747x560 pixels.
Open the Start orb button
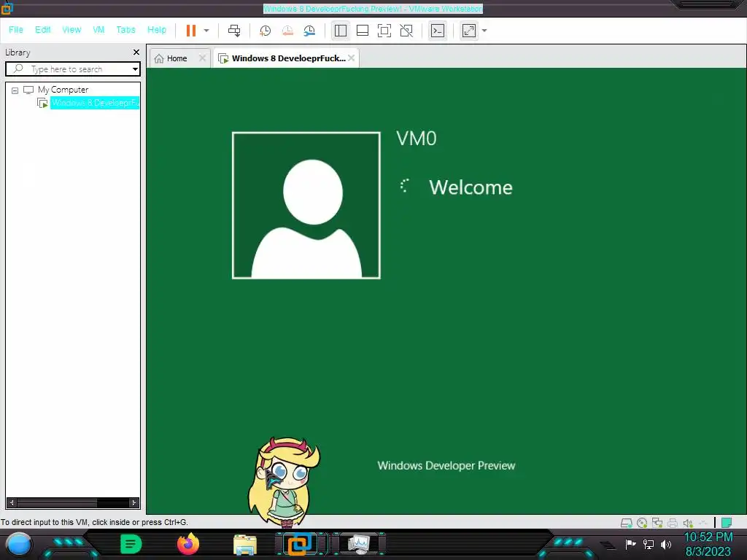click(x=18, y=544)
